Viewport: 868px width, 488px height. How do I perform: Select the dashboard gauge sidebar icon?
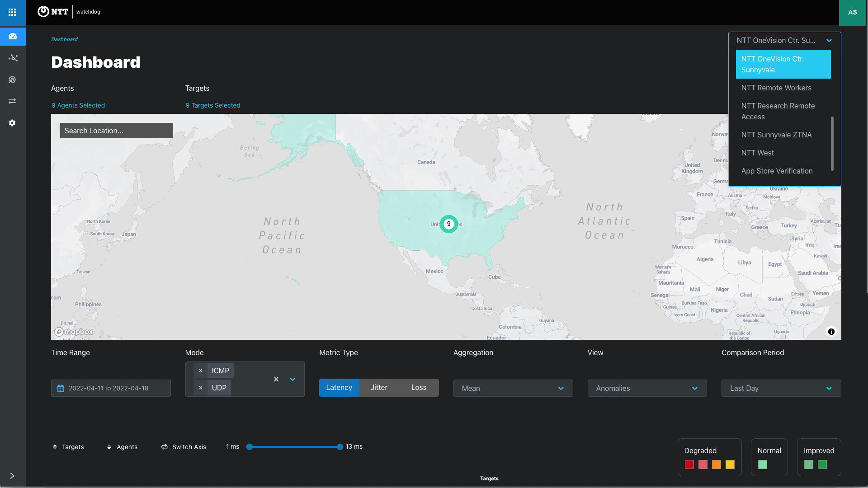[x=13, y=36]
